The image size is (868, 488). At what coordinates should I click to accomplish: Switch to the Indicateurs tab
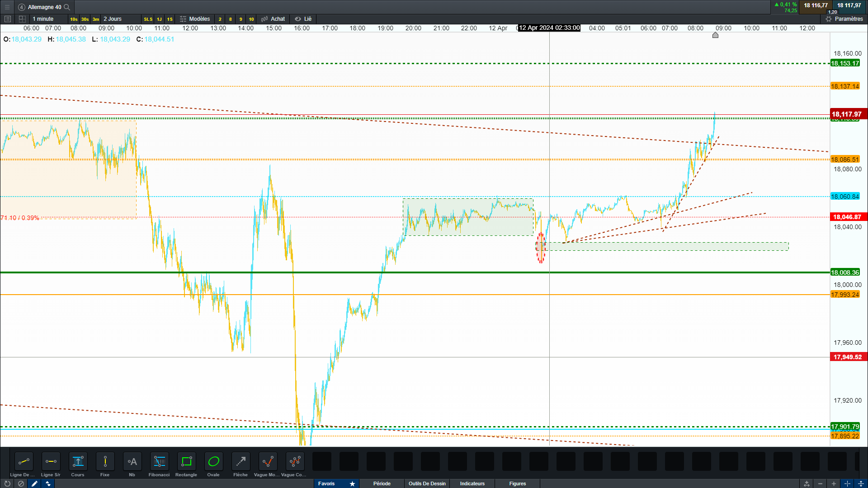pyautogui.click(x=472, y=483)
